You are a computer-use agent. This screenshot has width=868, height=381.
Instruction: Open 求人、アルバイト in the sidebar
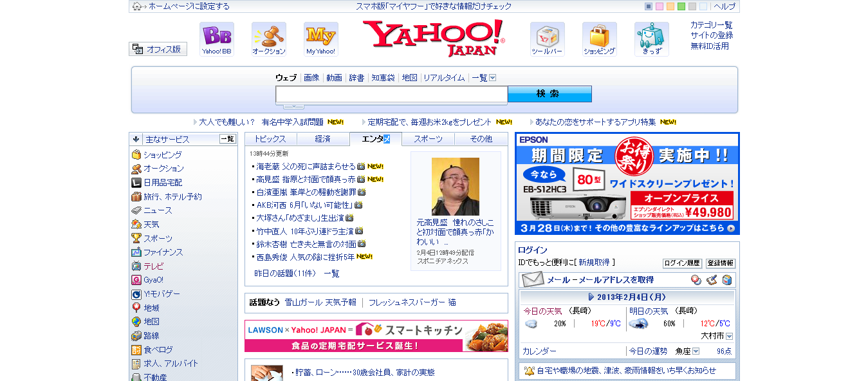pyautogui.click(x=171, y=363)
